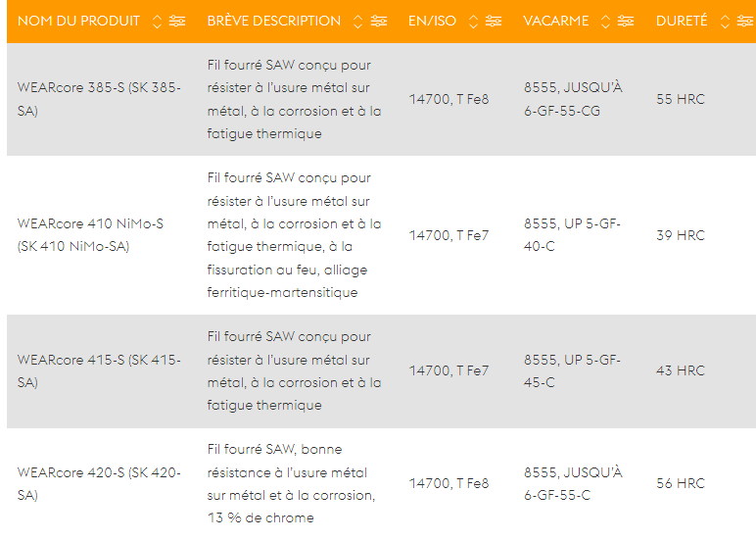Click the VACARME header label
This screenshot has width=756, height=541.
[x=556, y=22]
